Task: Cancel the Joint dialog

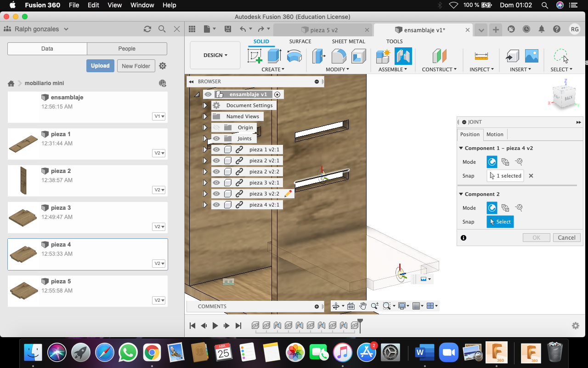Action: point(566,238)
